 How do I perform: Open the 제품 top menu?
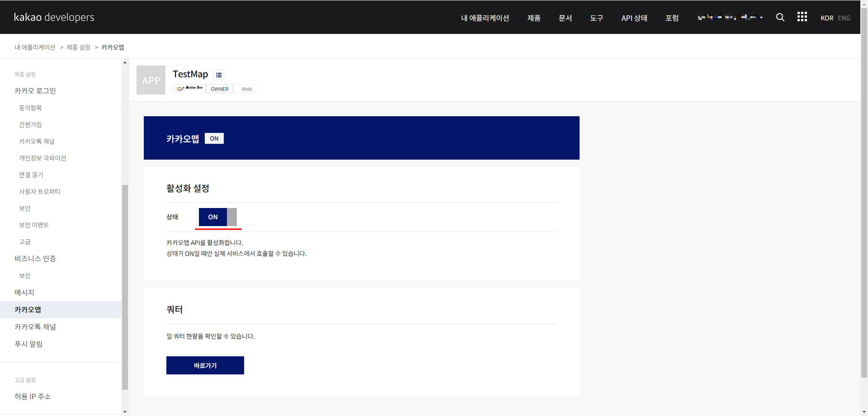pyautogui.click(x=534, y=18)
